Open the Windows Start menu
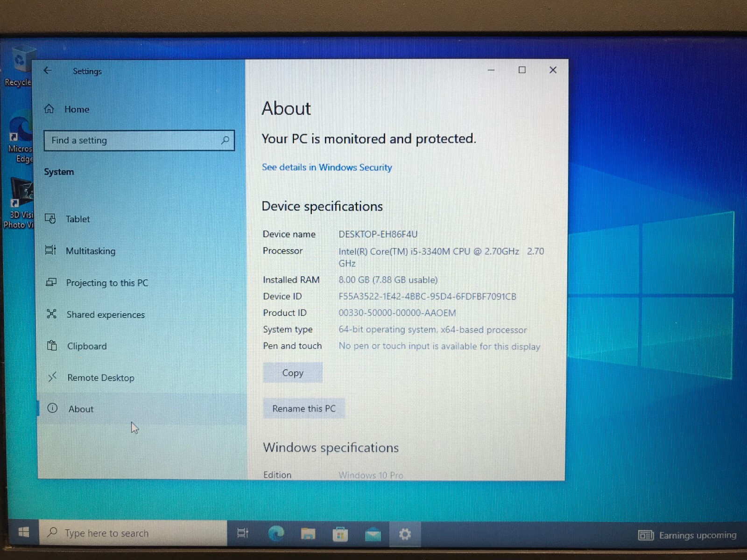 pos(24,532)
